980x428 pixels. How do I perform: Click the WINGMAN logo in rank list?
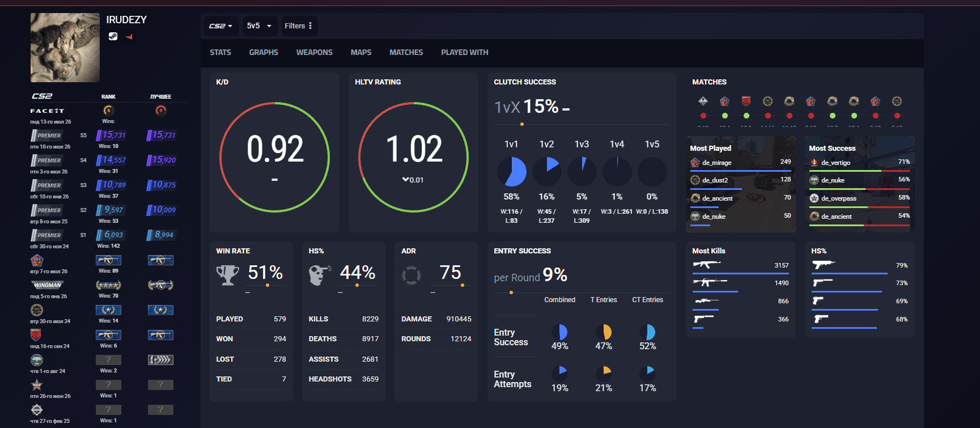point(47,285)
